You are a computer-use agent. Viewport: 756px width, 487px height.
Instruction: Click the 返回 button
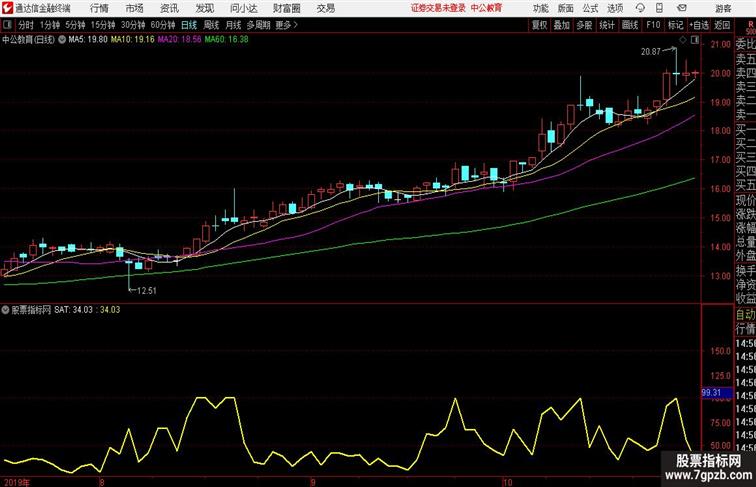click(x=722, y=25)
